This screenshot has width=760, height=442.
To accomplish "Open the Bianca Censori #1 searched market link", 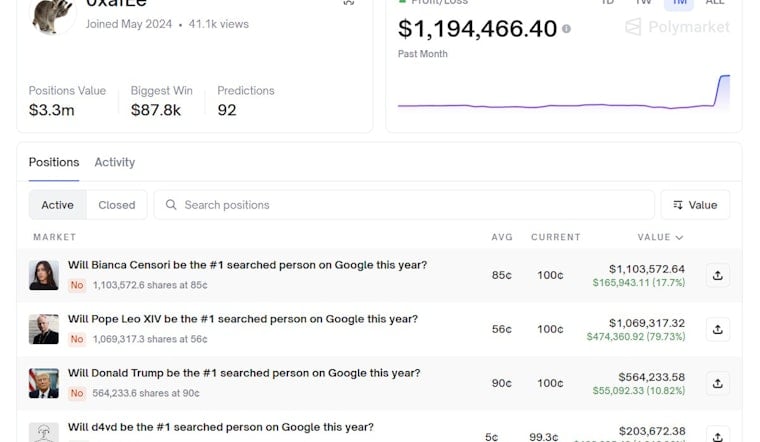I will (247, 265).
